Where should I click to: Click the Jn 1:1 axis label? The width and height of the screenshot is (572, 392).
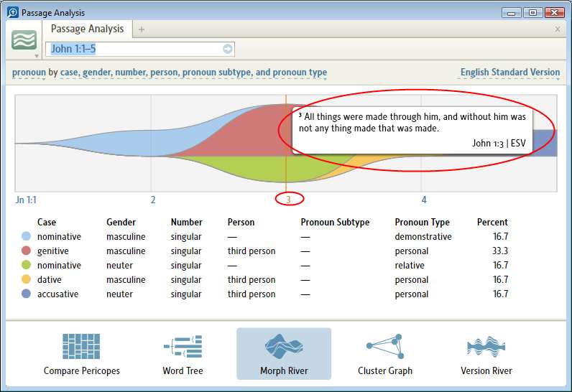click(26, 200)
